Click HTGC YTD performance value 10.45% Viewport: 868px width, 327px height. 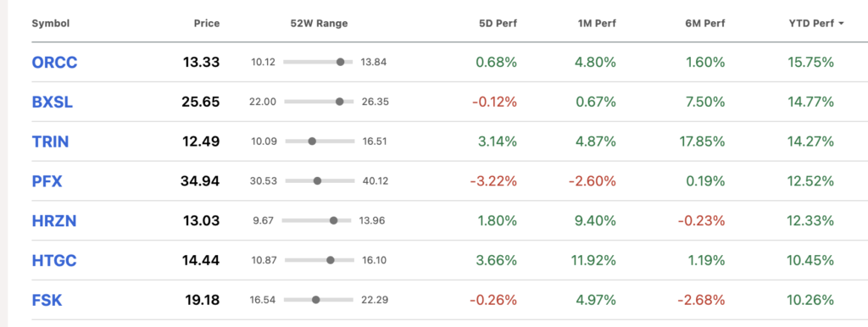810,260
